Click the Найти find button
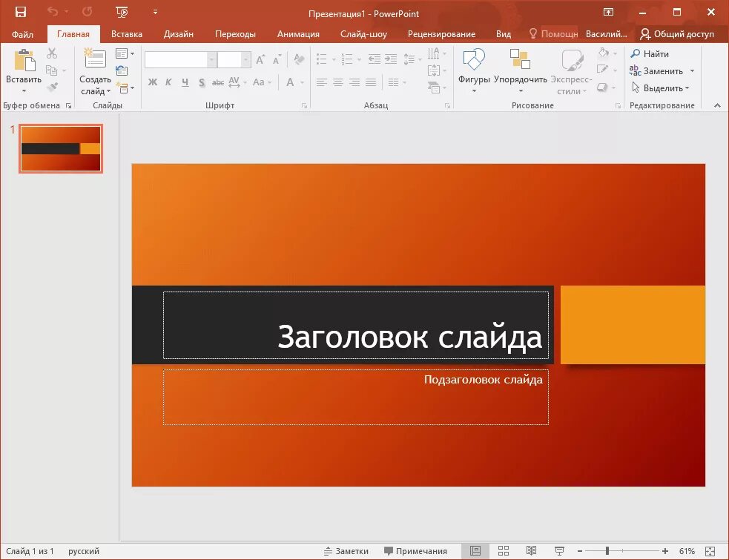729x560 pixels. tap(650, 54)
